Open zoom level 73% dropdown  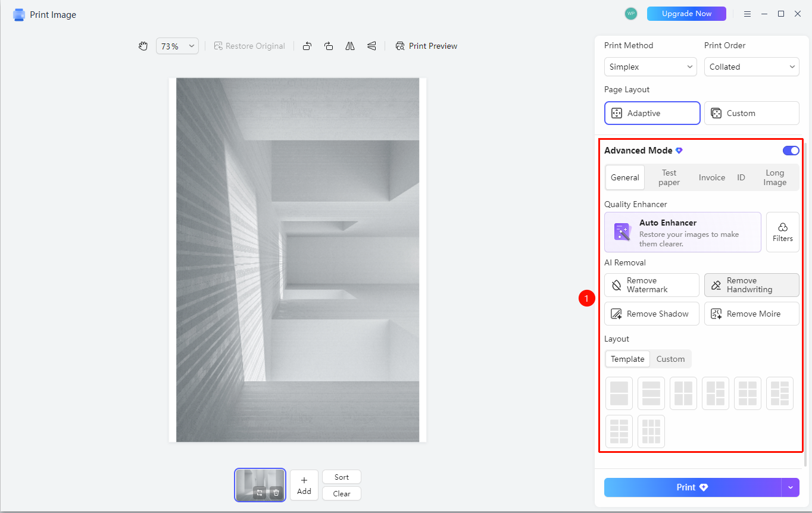point(177,46)
